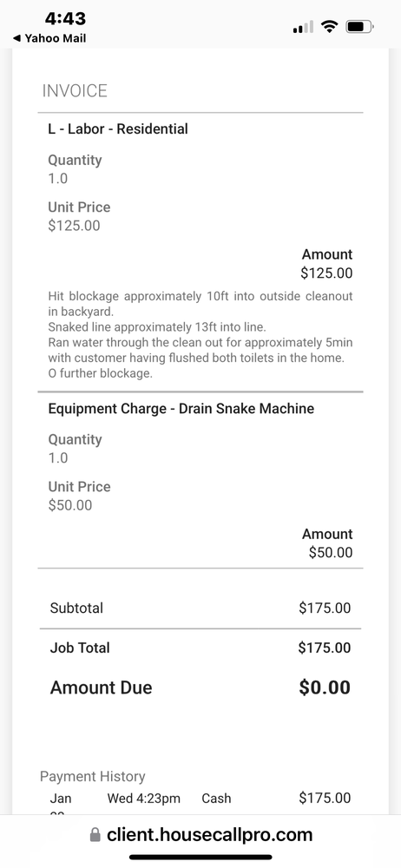The width and height of the screenshot is (401, 868).
Task: Tap client.housecallpro.com address bar
Action: tap(200, 835)
